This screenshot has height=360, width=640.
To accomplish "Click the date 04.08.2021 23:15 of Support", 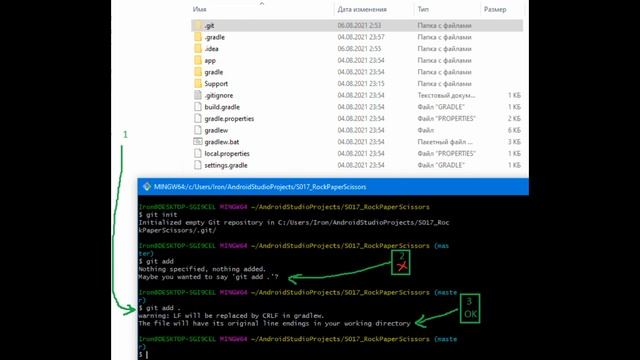I will 361,84.
